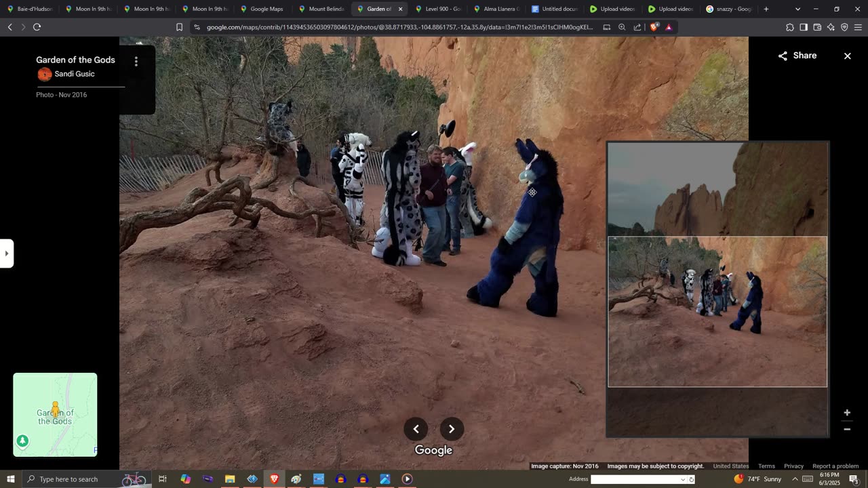Open File Explorer from the taskbar
The width and height of the screenshot is (868, 488).
[x=230, y=479]
